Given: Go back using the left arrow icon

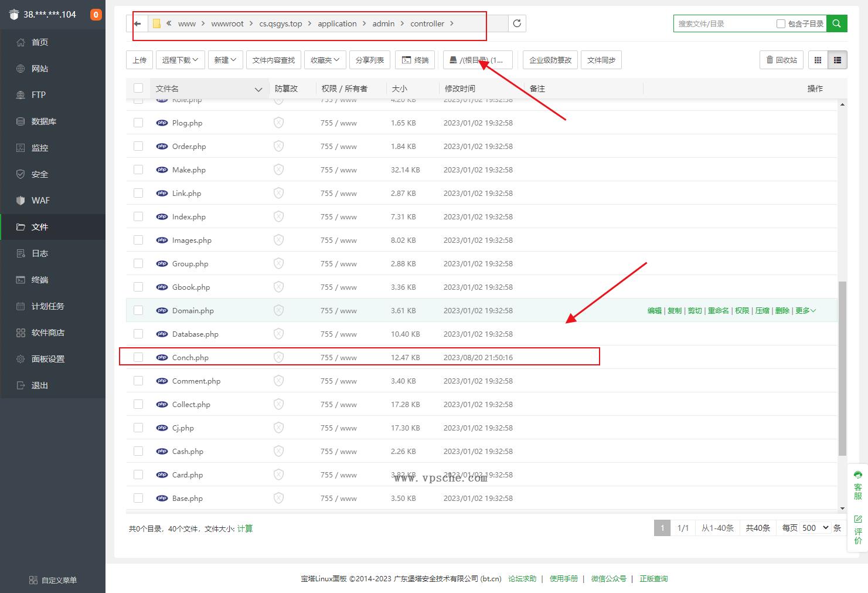Looking at the screenshot, I should [x=138, y=23].
